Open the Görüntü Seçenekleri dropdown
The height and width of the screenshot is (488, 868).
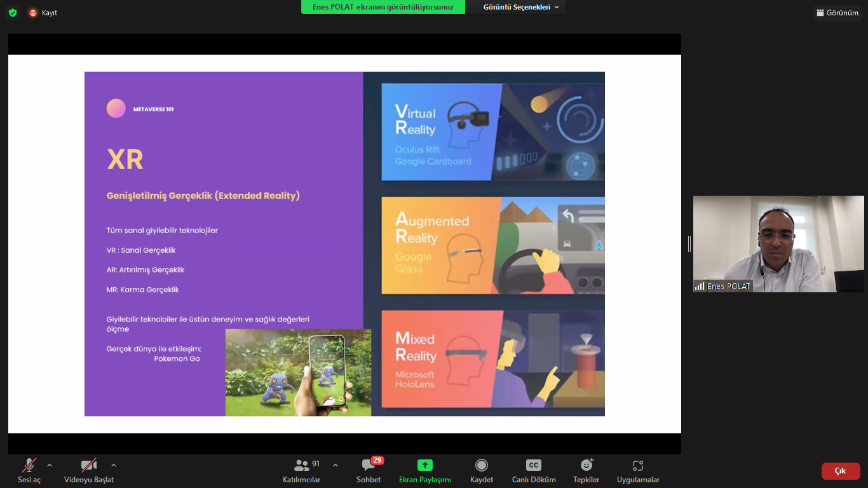click(x=520, y=7)
